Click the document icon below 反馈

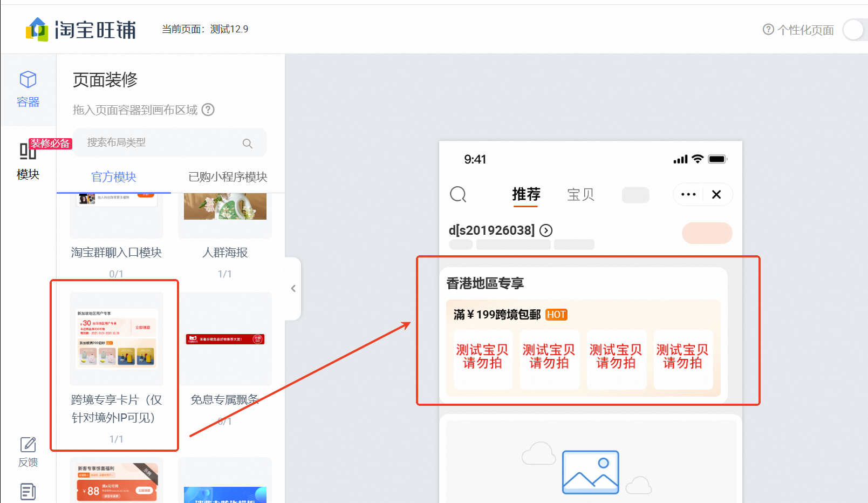pyautogui.click(x=28, y=491)
